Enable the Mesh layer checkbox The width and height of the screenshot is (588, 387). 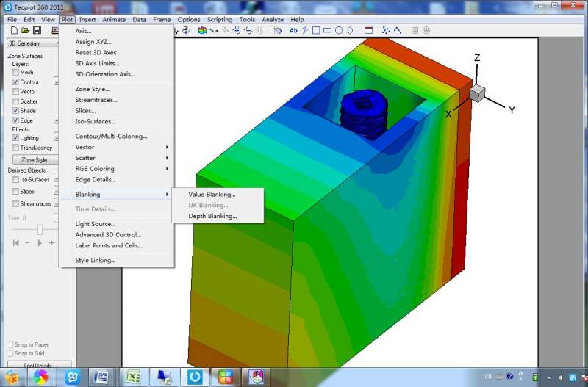tap(16, 73)
